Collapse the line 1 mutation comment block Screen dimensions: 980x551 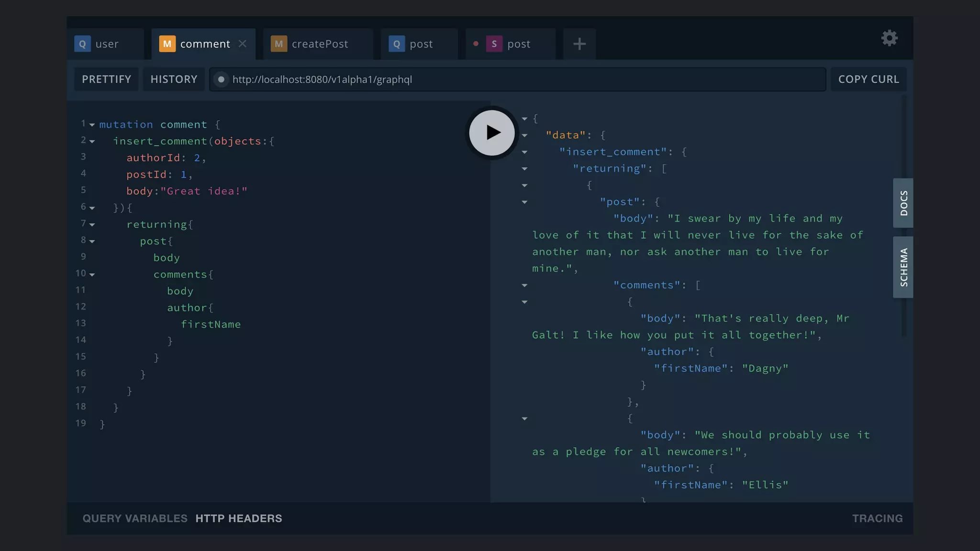point(92,125)
